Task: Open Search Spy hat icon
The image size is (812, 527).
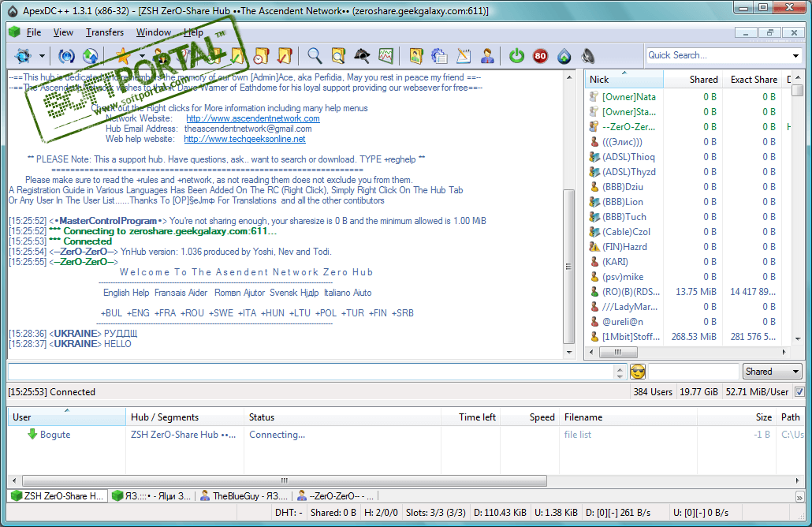Action: tap(362, 55)
